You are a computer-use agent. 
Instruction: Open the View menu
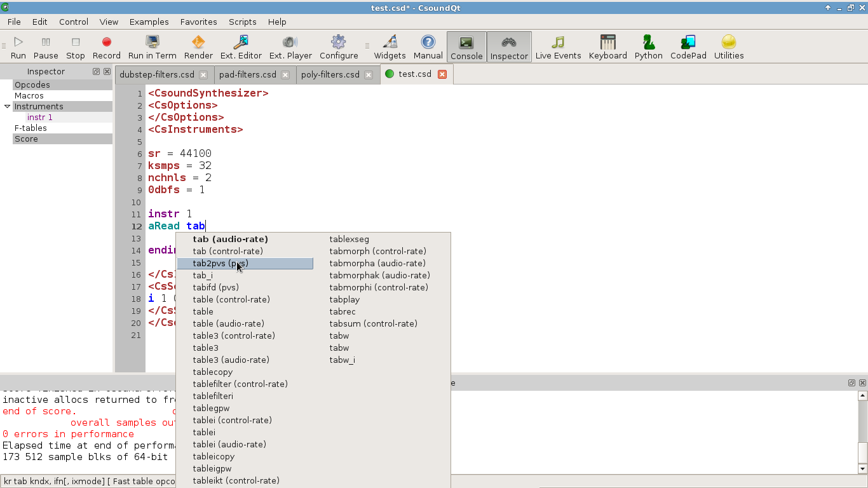coord(109,22)
